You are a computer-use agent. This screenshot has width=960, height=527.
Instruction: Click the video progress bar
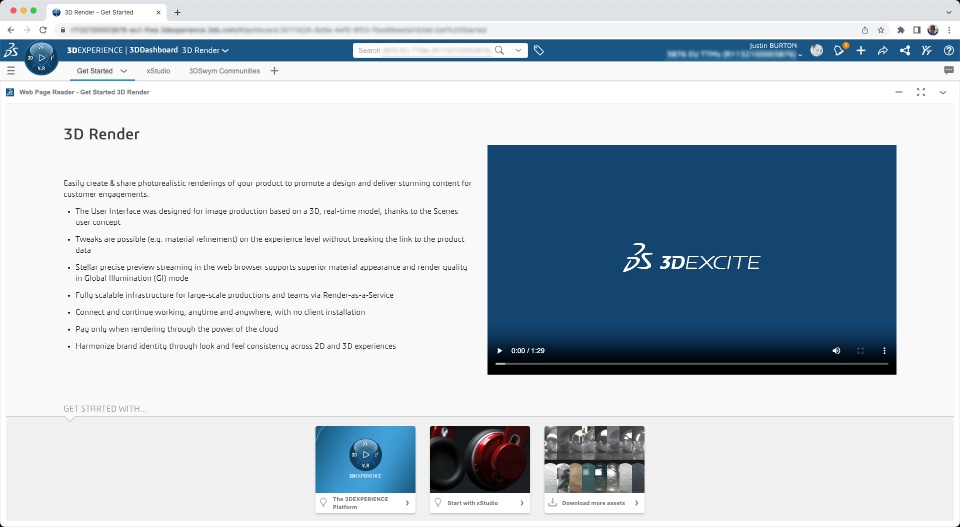tap(692, 364)
